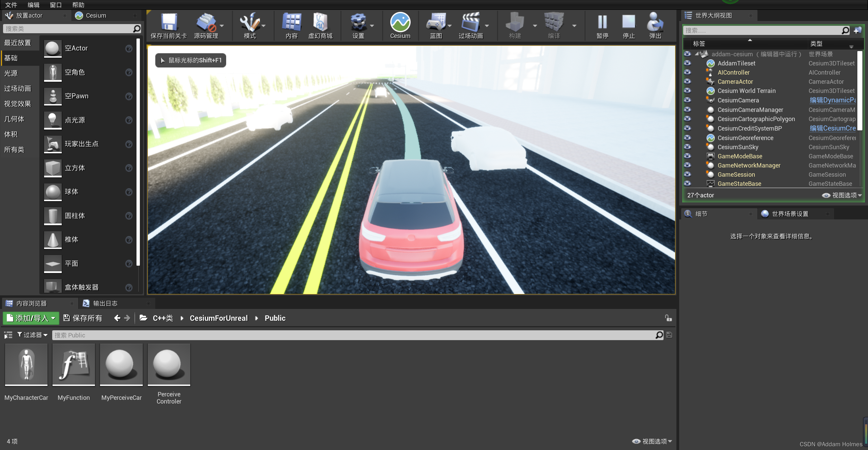Expand 视图选项 in content browser
The height and width of the screenshot is (450, 868).
pyautogui.click(x=654, y=441)
